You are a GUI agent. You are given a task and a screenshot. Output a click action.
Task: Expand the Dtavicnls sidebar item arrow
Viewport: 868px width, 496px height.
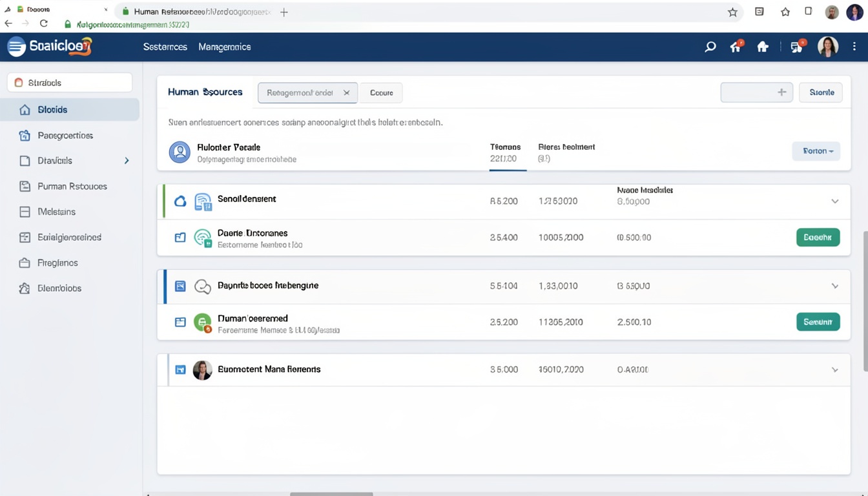coord(127,160)
